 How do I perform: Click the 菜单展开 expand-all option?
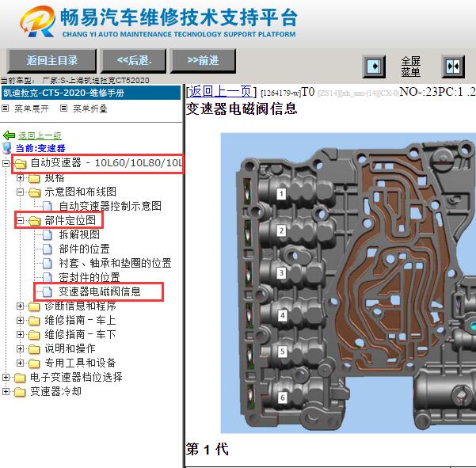[31, 108]
